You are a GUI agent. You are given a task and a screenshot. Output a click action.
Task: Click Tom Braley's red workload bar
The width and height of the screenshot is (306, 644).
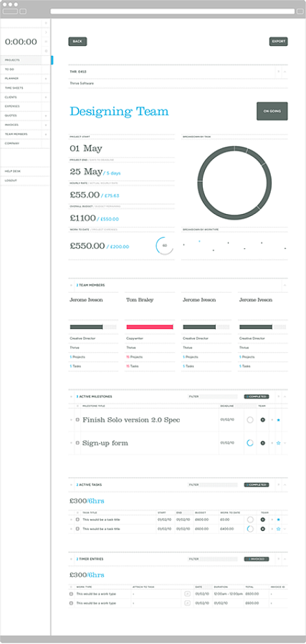coord(149,327)
